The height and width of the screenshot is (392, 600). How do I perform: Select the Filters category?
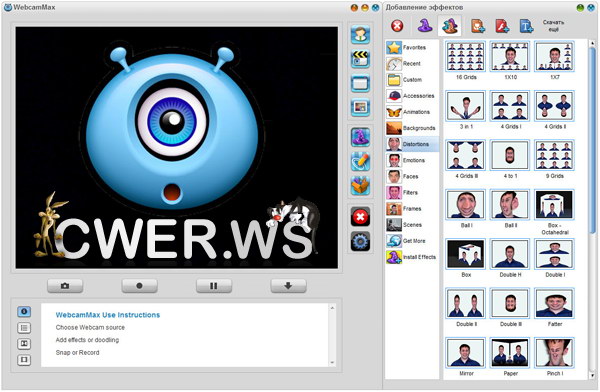[412, 192]
